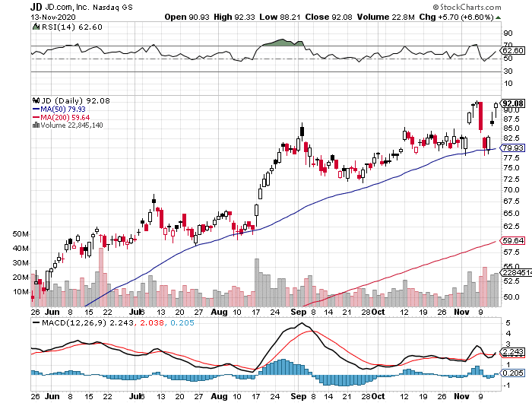Click the 10M volume axis tick

[21, 292]
